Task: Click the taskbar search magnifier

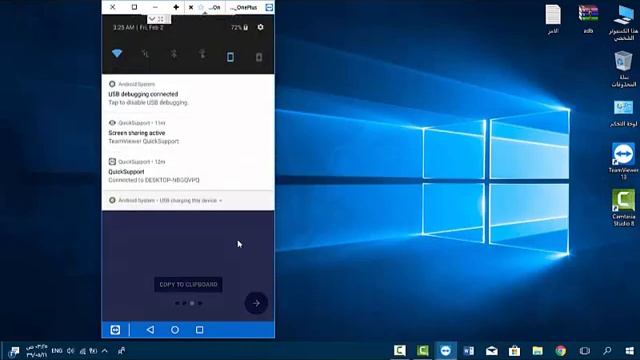Action: [x=607, y=351]
